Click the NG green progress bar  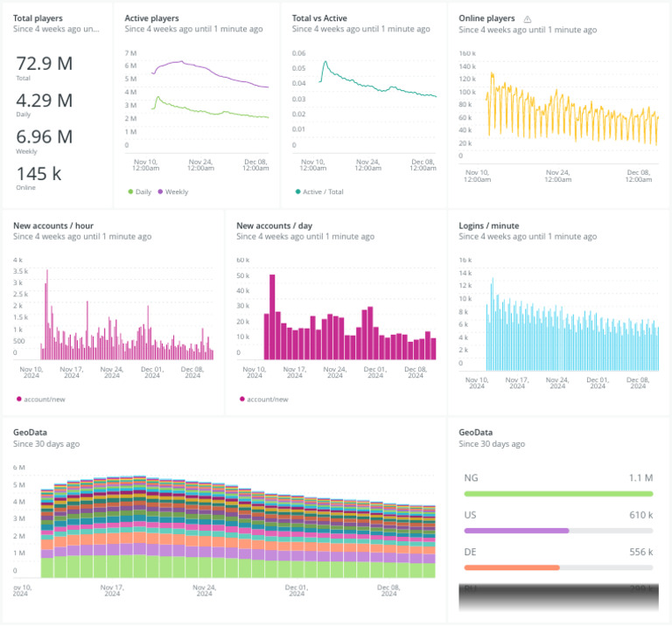(558, 494)
